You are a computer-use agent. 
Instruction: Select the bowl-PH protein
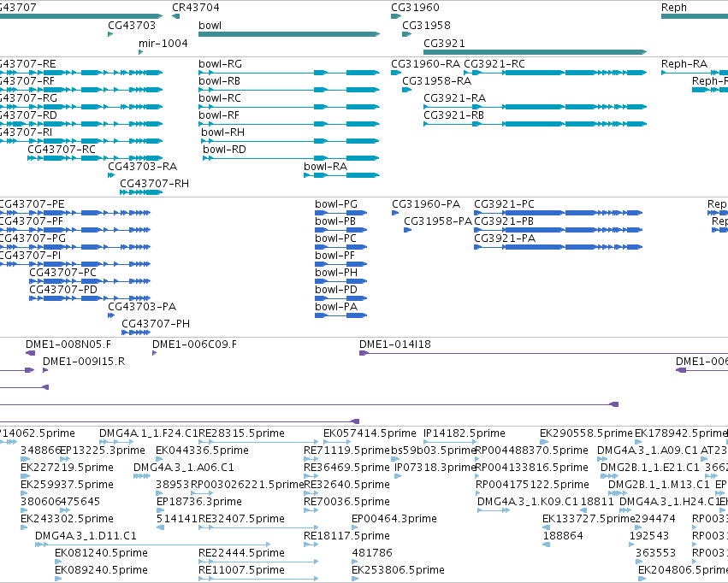[x=340, y=281]
